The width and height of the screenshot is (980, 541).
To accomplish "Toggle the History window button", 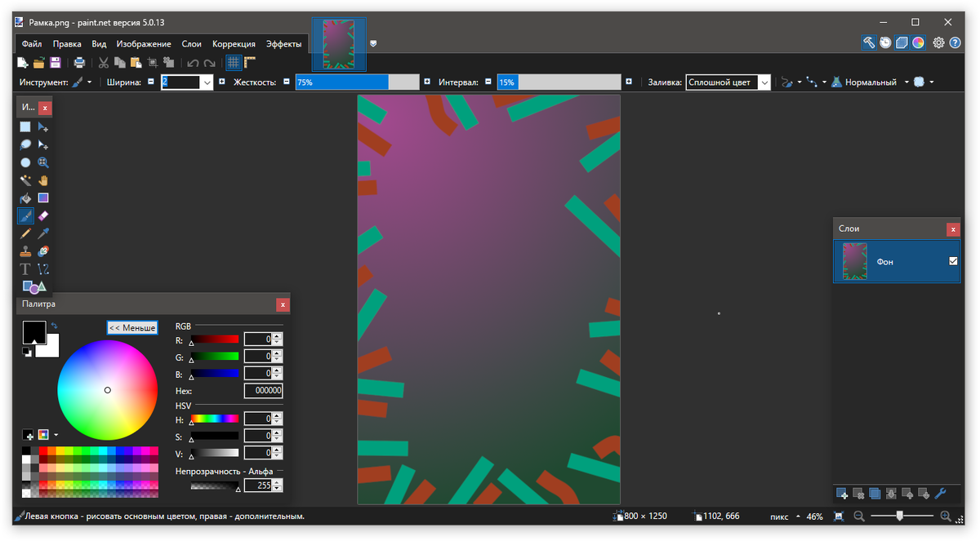I will (x=885, y=42).
